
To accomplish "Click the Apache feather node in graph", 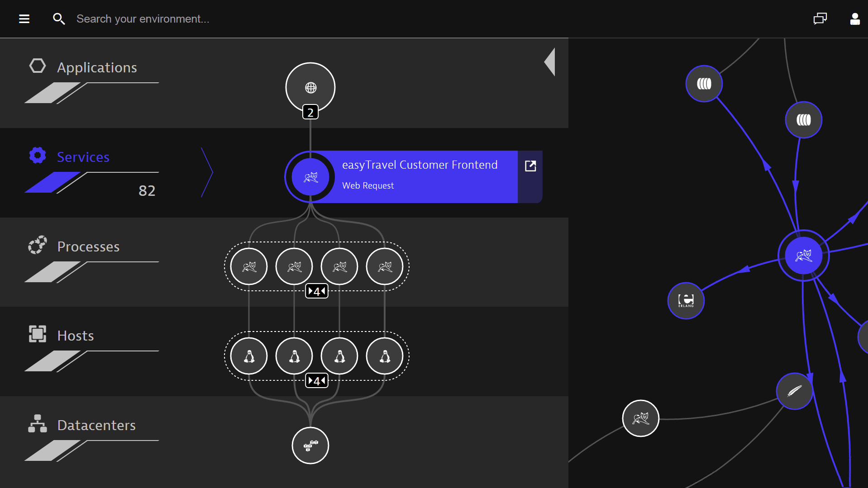I will [x=795, y=391].
